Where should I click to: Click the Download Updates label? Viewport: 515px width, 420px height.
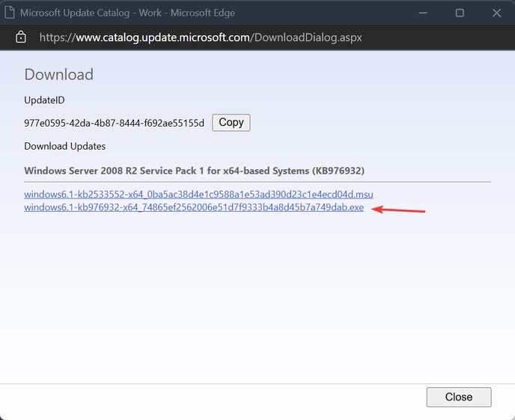click(64, 146)
